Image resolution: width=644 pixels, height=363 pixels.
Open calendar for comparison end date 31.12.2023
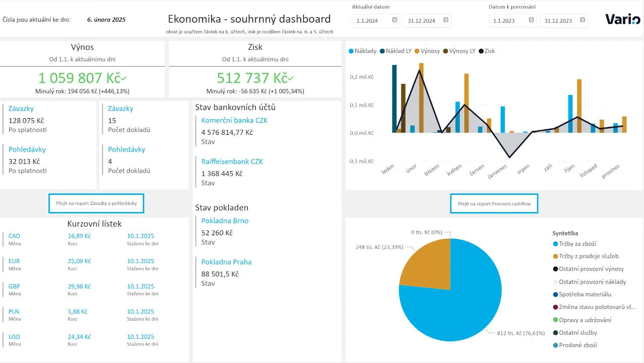click(583, 20)
